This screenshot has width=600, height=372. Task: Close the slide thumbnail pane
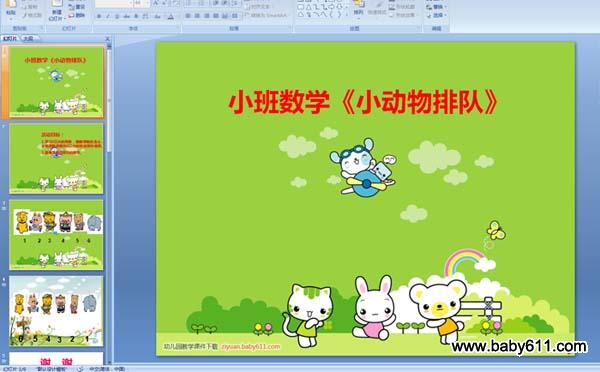tap(108, 38)
